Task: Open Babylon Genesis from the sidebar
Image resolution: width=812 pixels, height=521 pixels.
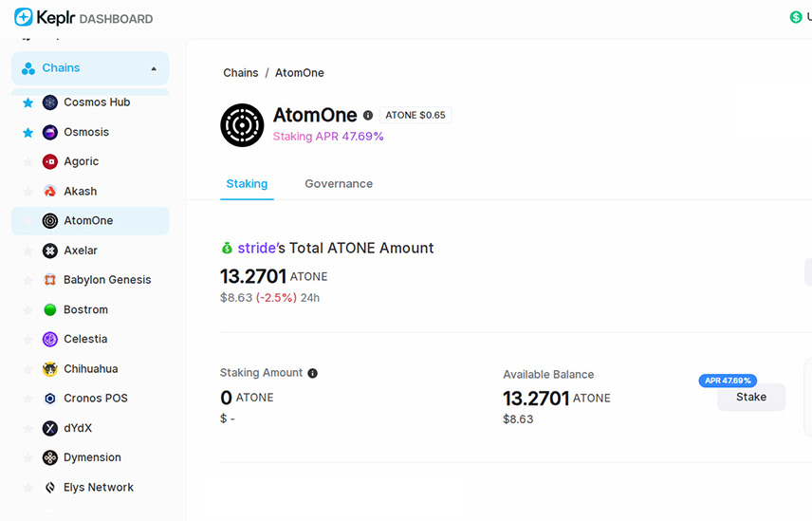Action: [106, 280]
